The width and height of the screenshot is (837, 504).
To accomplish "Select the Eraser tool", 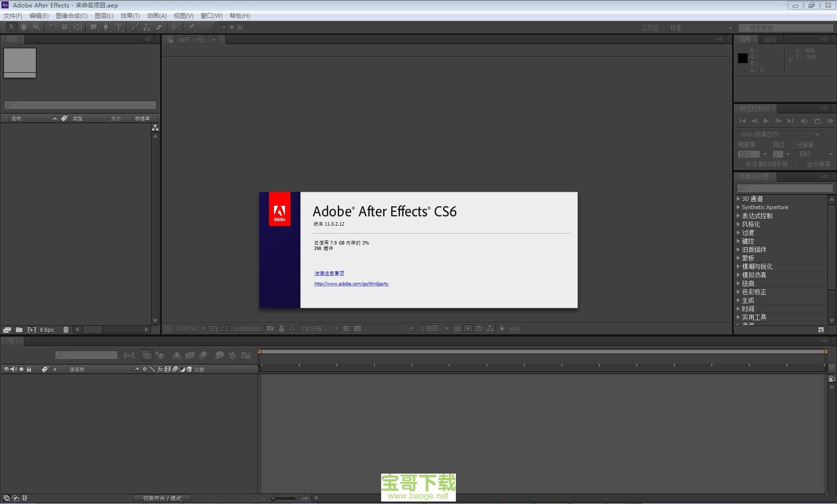I will pos(159,27).
